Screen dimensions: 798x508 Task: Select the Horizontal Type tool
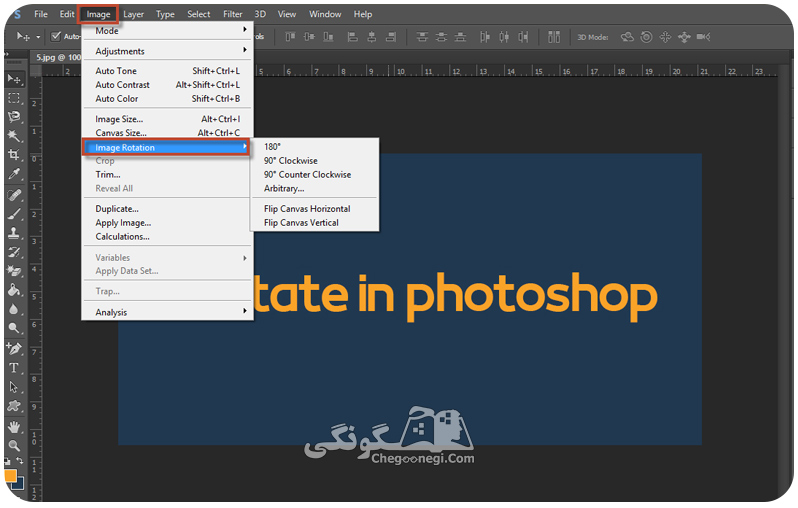point(14,368)
